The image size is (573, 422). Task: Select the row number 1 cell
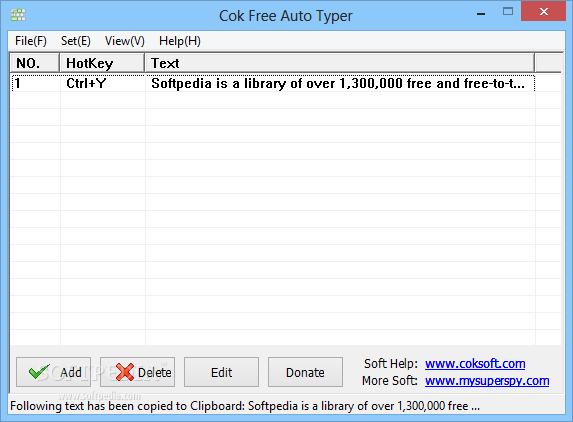[x=35, y=83]
